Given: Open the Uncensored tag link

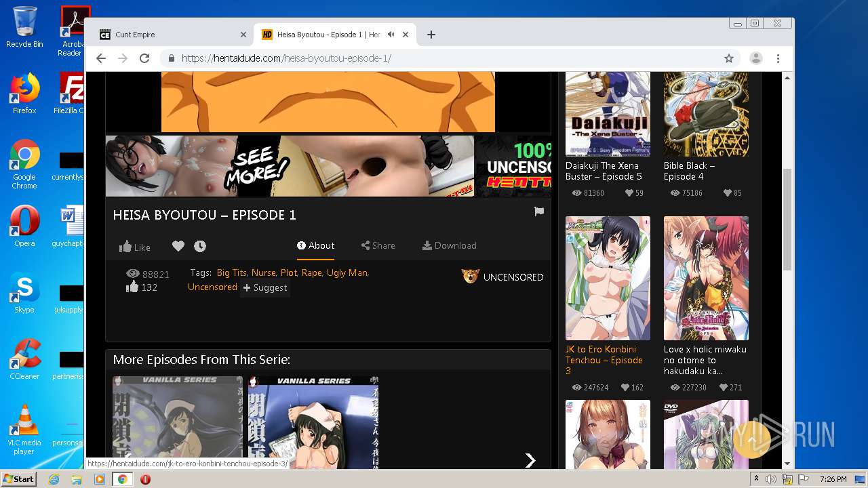Looking at the screenshot, I should coord(212,287).
